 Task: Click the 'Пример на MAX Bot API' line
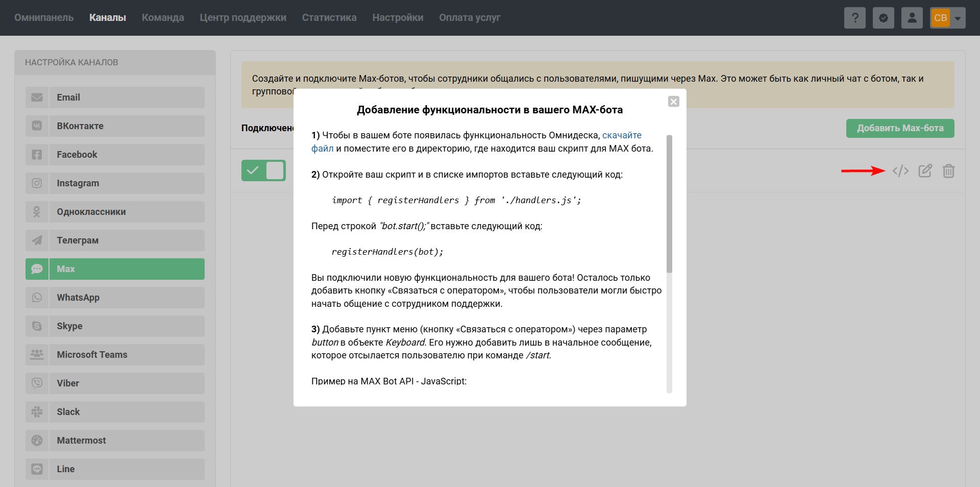[389, 381]
